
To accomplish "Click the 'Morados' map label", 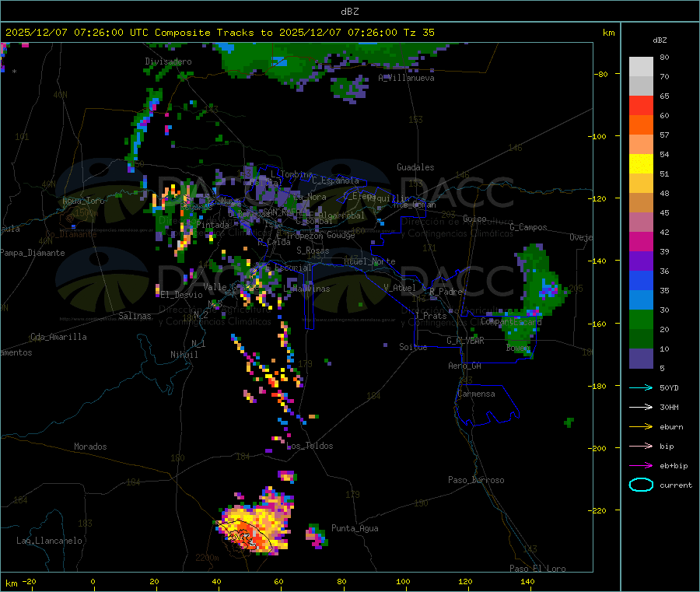I will point(90,447).
